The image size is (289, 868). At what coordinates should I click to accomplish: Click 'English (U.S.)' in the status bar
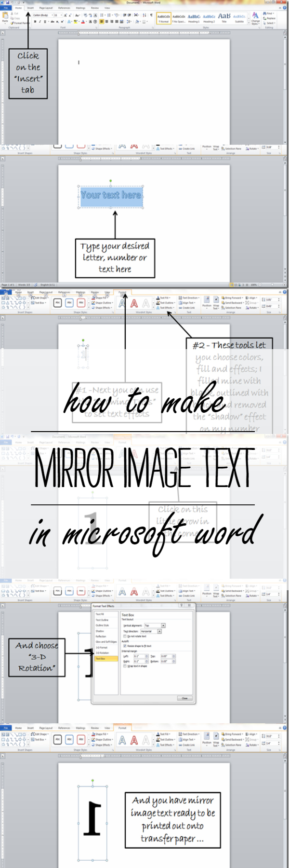pyautogui.click(x=48, y=285)
